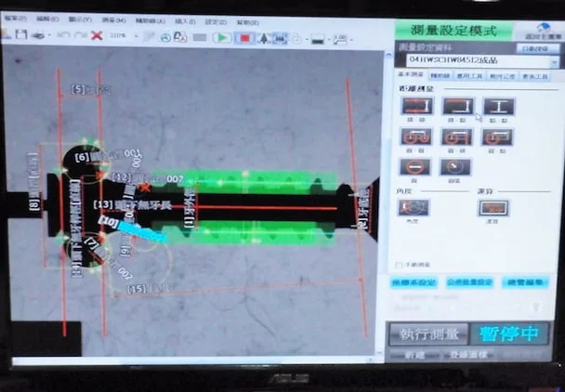
Task: Click the toolbar icon with letter A document
Action: coord(179,37)
